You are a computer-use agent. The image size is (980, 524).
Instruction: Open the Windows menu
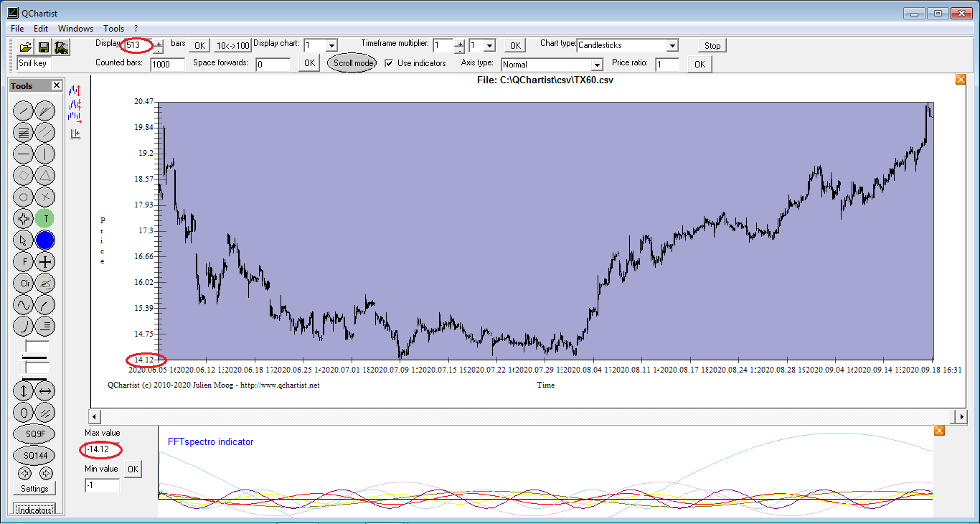[75, 29]
